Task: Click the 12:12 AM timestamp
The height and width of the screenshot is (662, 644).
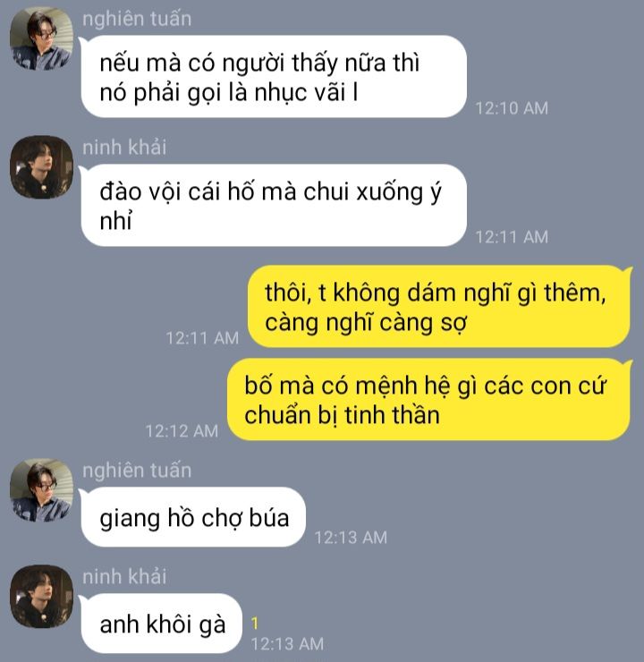Action: [182, 431]
